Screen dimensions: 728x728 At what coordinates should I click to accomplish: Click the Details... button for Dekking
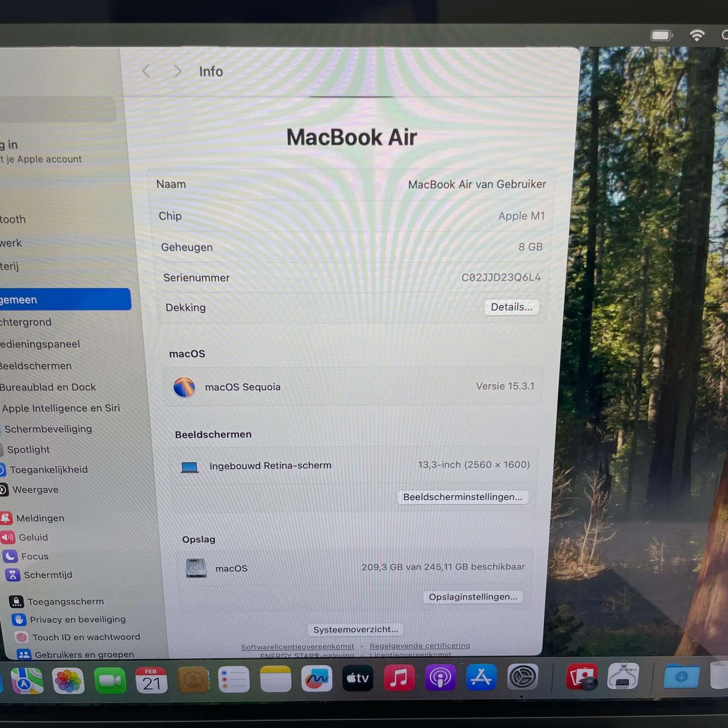[511, 307]
